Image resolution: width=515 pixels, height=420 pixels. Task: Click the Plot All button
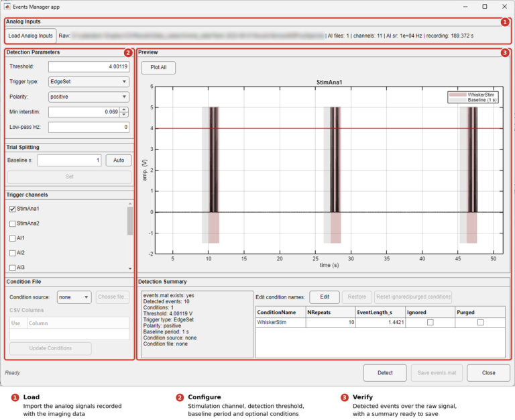[158, 67]
